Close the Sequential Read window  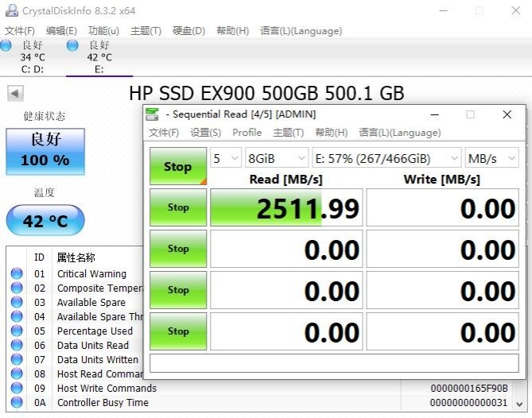click(507, 114)
